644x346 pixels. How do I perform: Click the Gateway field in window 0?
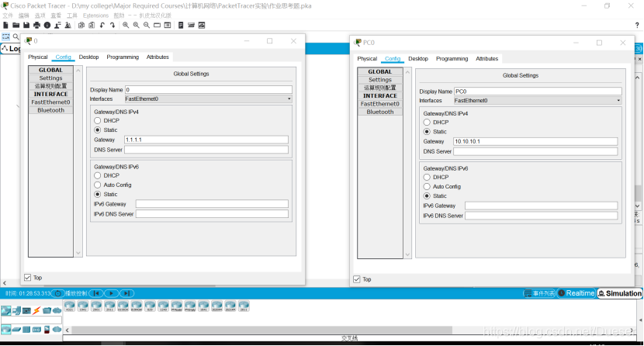(206, 140)
